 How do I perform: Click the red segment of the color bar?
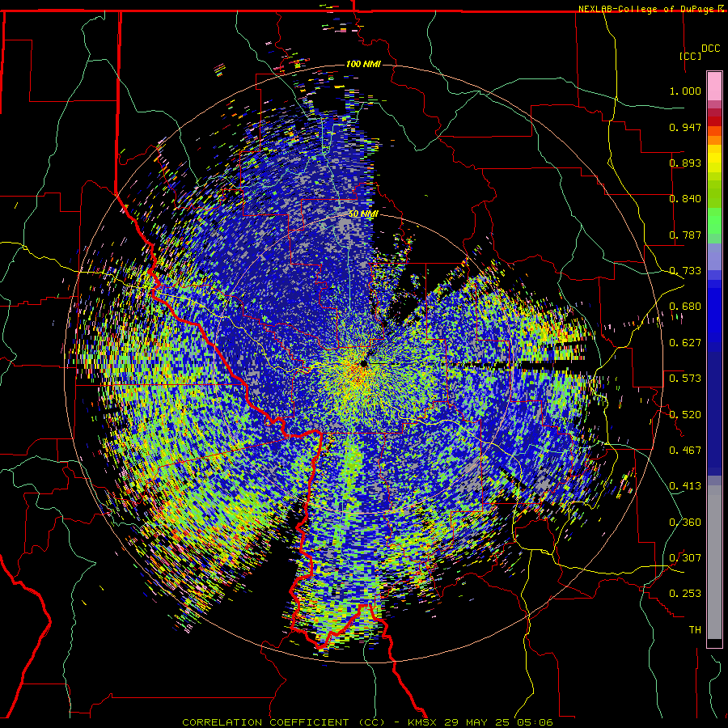(714, 121)
